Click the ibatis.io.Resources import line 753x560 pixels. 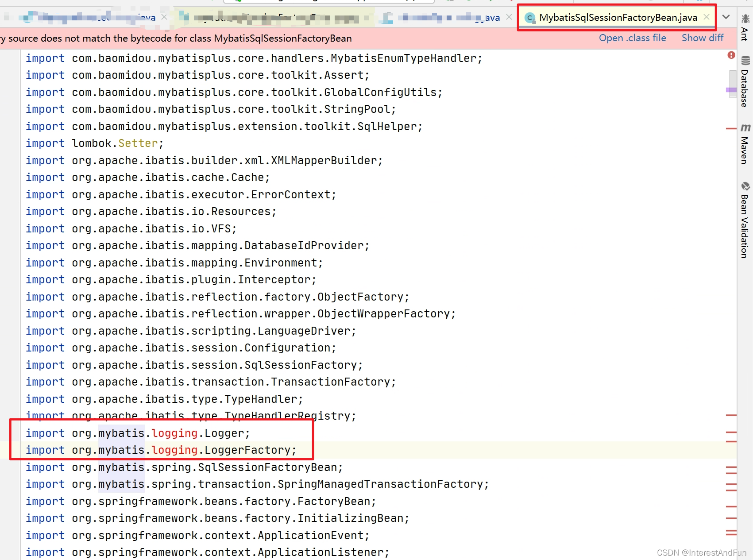[x=151, y=212]
